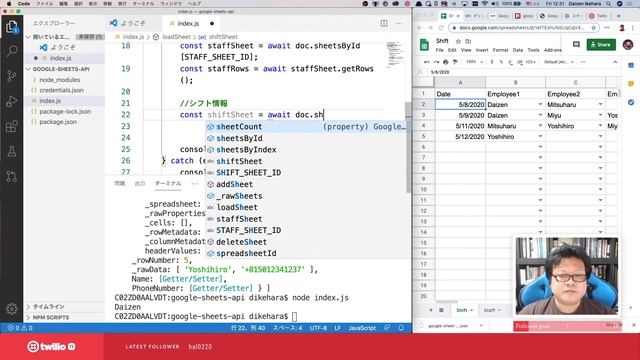This screenshot has width=640, height=360.
Task: Open editor more actions menu
Action: point(399,23)
